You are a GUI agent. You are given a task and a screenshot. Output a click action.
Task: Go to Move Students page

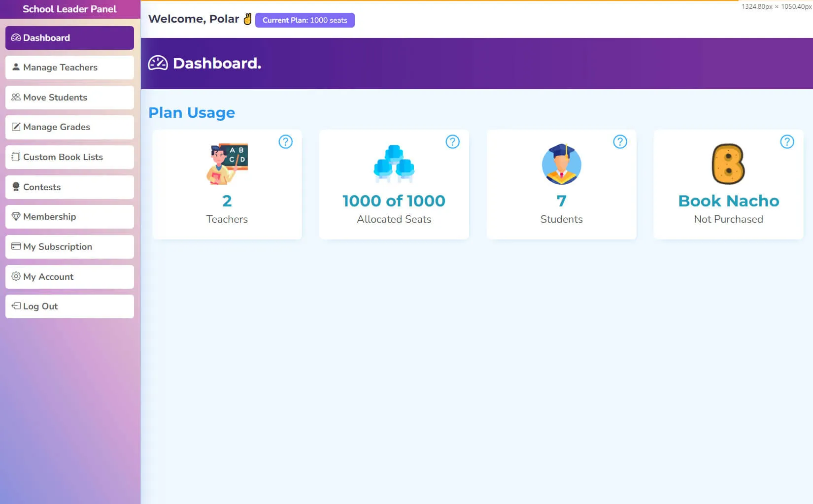pyautogui.click(x=69, y=98)
